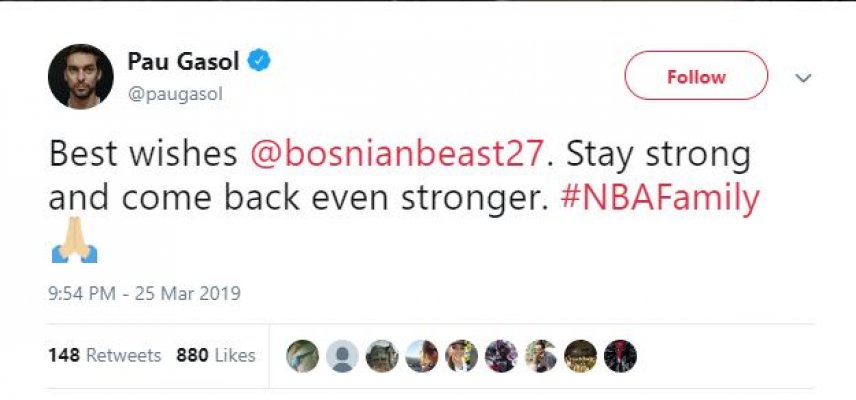Image resolution: width=856 pixels, height=400 pixels.
Task: Click the last liker avatar thumbnail
Action: 620,355
